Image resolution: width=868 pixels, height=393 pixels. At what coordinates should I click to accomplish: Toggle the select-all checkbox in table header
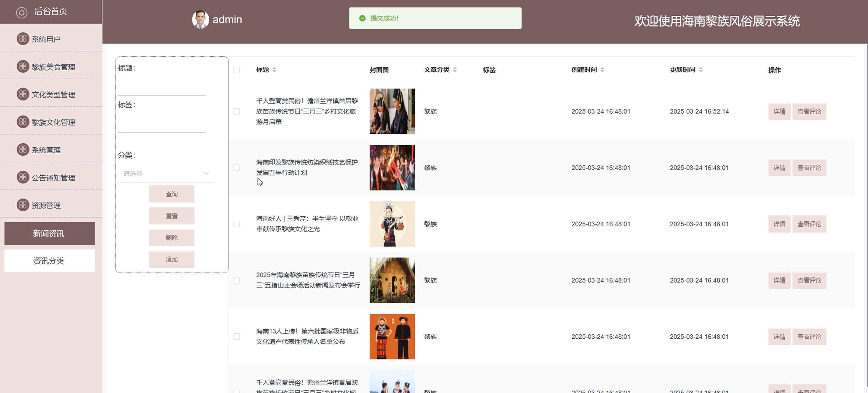tap(237, 70)
